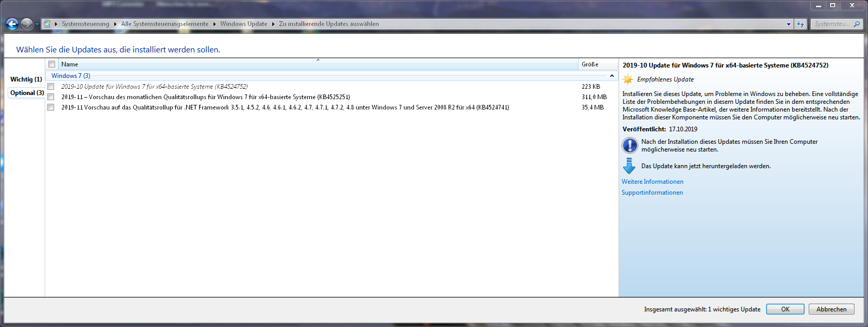Open Weitere Informationen link

(652, 182)
